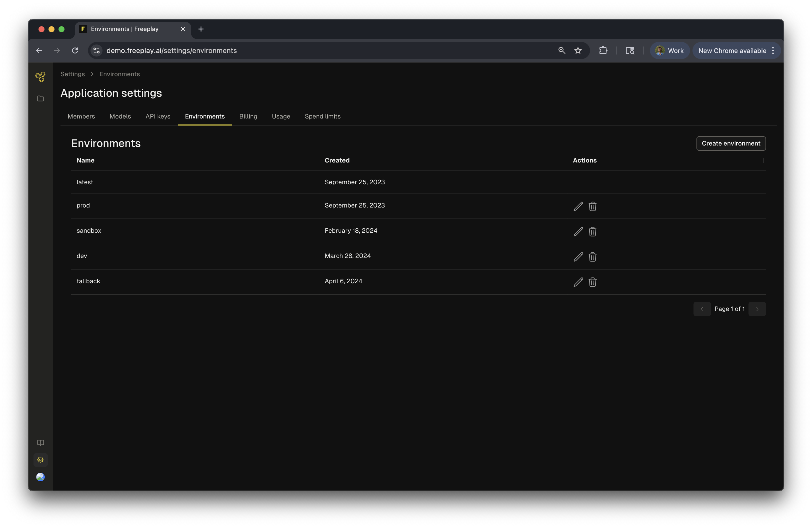Open the docs book icon in sidebar
812x528 pixels.
(40, 443)
